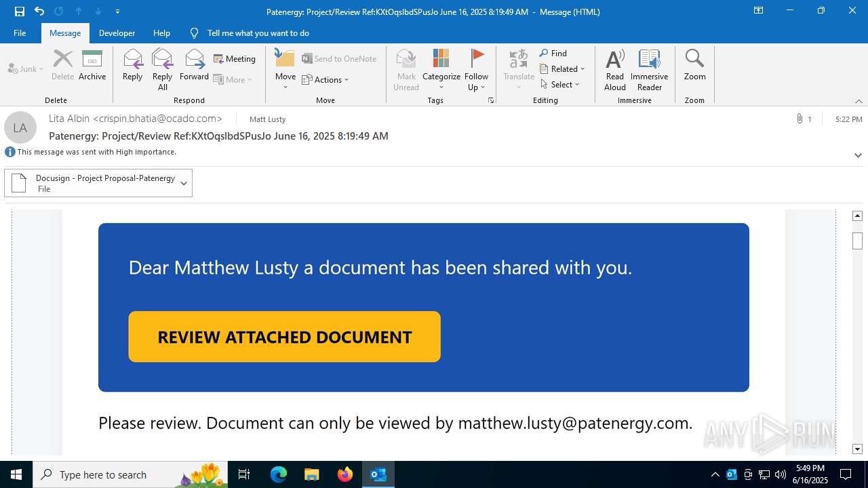Expand the More respond options

click(233, 79)
